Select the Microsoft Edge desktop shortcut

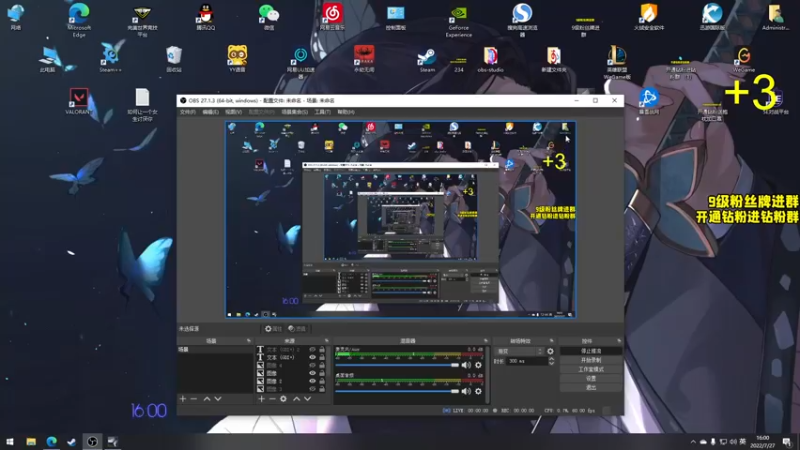[79, 20]
